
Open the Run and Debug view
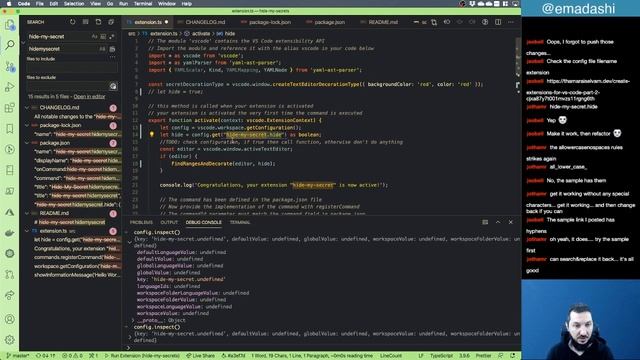[10, 87]
